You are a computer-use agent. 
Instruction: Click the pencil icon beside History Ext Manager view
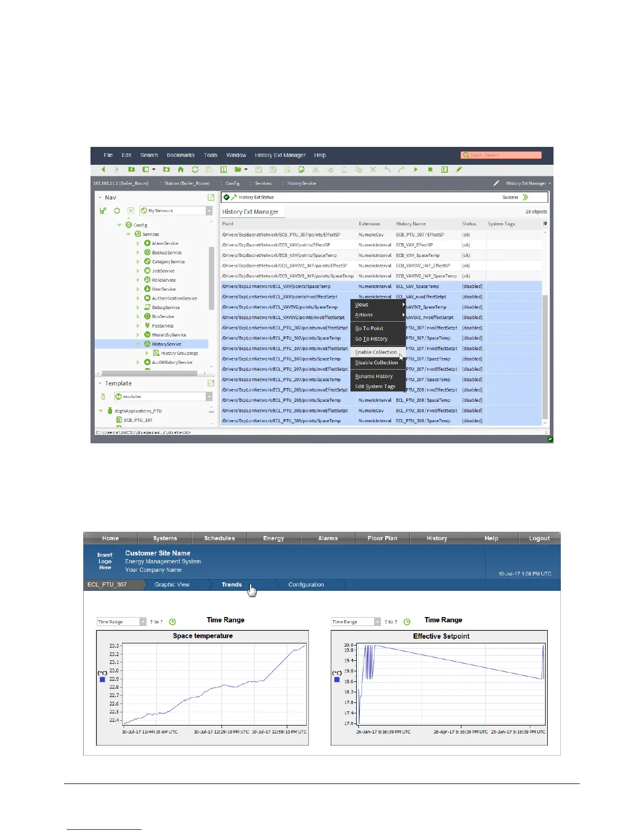(496, 183)
